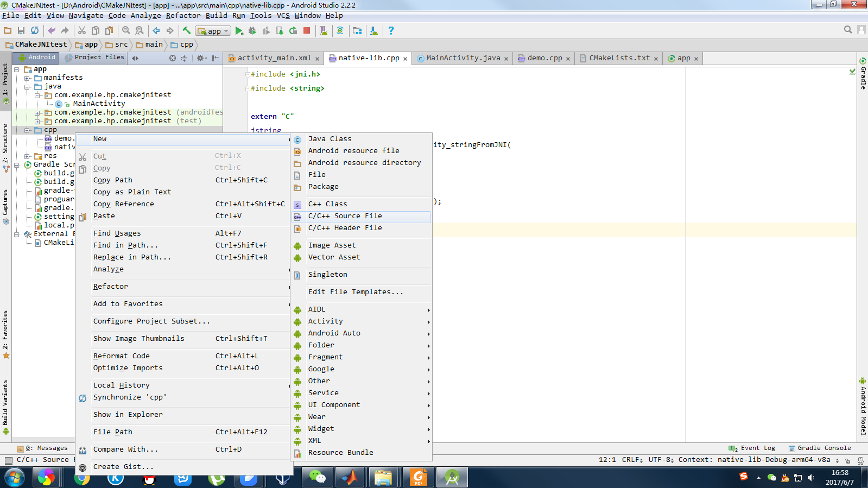
Task: Click the Redo arrow icon
Action: point(65,31)
